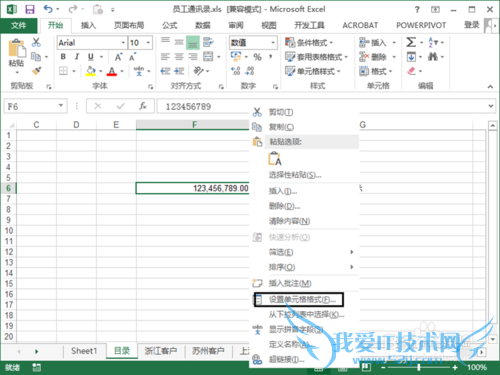
Task: Decrease decimal places icon
Action: coord(250,71)
